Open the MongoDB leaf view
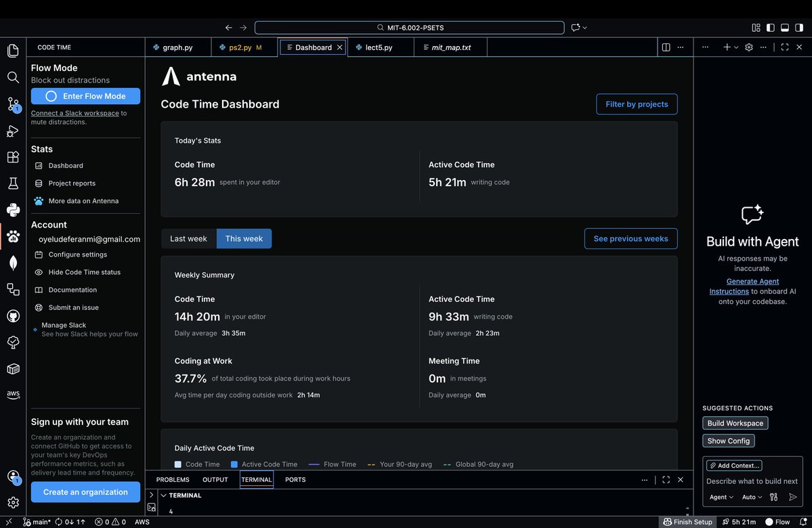This screenshot has height=528, width=812. [13, 263]
